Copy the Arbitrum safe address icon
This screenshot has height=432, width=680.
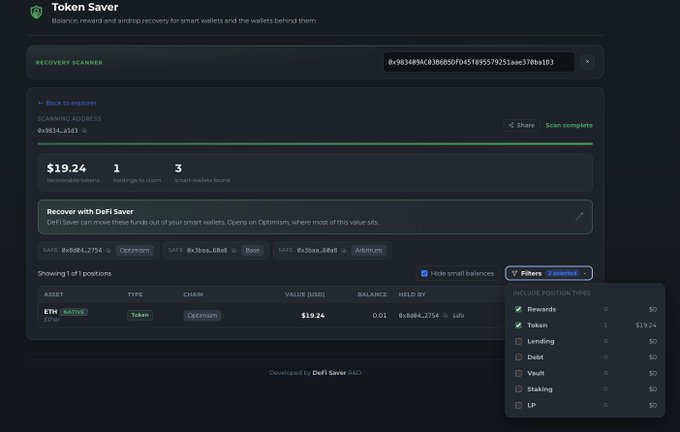click(x=344, y=251)
